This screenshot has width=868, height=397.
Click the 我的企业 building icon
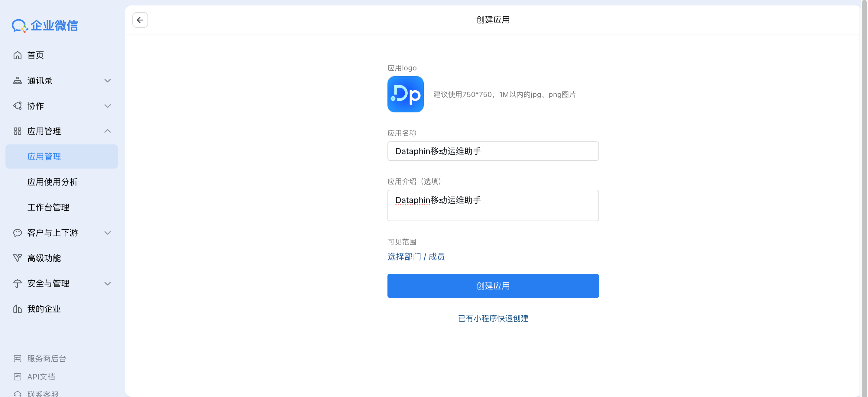(x=18, y=309)
